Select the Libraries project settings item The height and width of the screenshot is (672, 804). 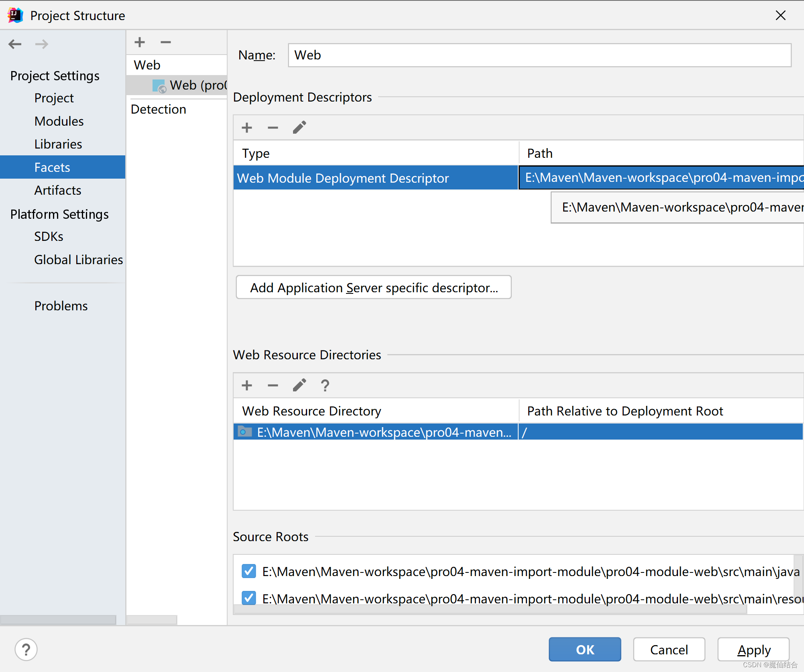coord(59,144)
